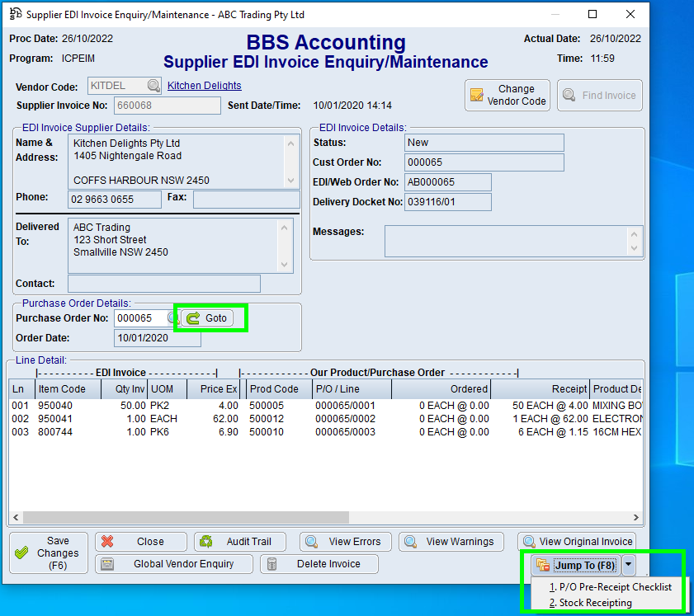Select P/O Pre-Receipt Checklist menu item

pyautogui.click(x=610, y=587)
